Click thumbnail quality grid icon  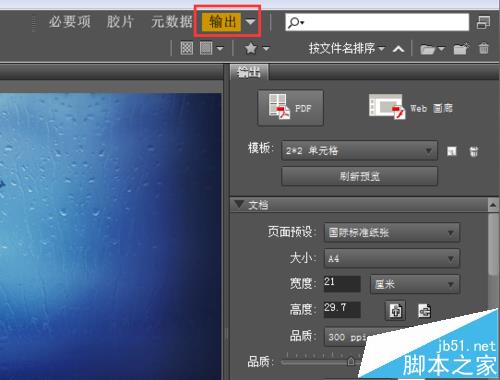point(187,48)
